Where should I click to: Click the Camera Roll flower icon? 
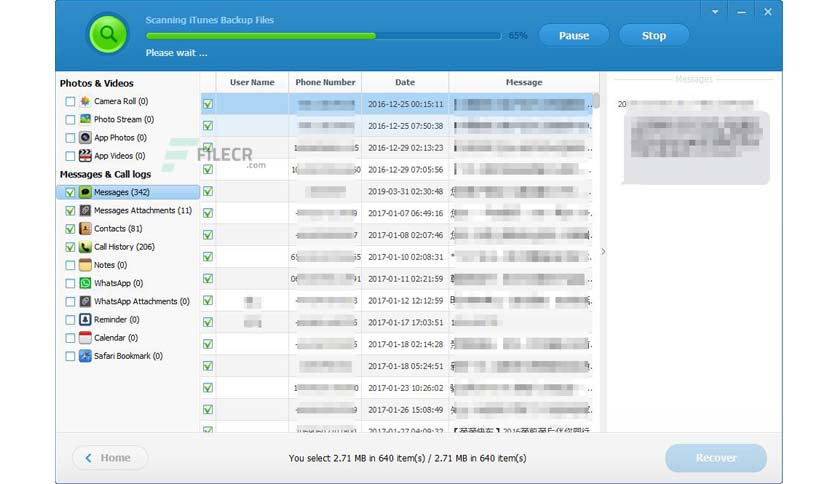tap(85, 101)
